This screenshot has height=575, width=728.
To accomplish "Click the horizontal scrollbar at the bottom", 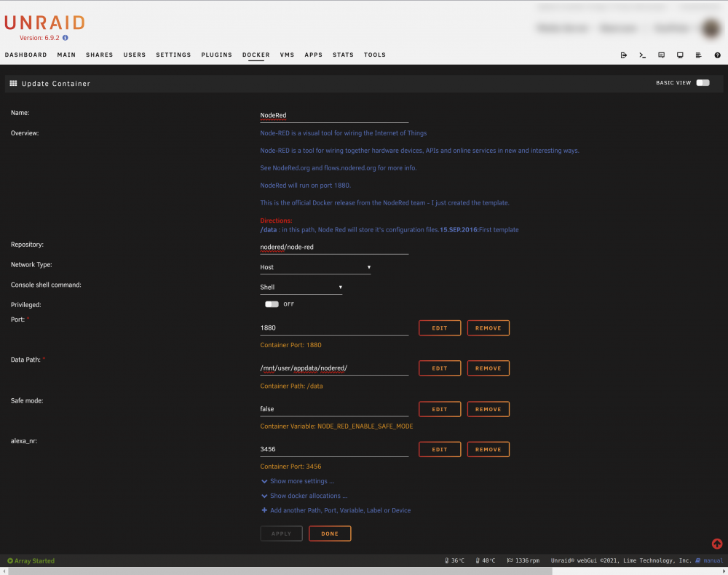I will tap(280, 571).
